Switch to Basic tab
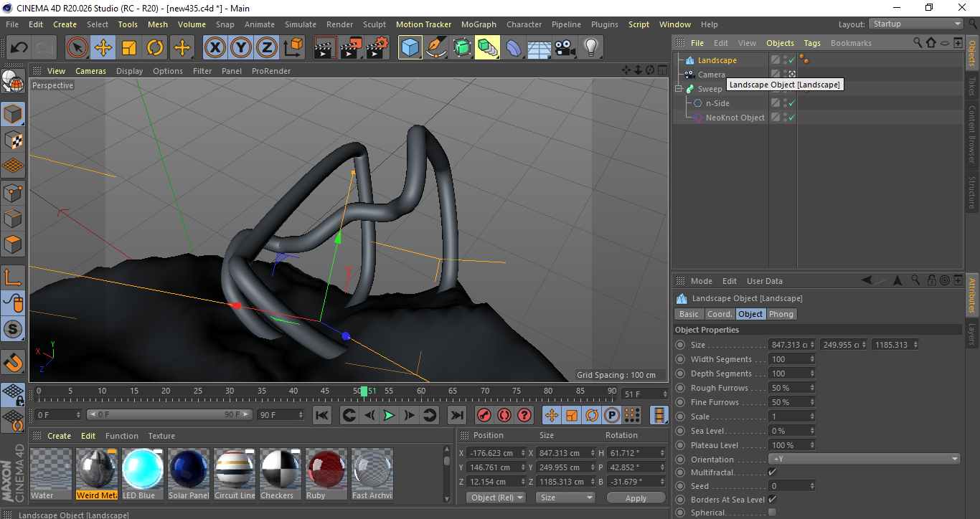This screenshot has width=980, height=519. click(689, 314)
